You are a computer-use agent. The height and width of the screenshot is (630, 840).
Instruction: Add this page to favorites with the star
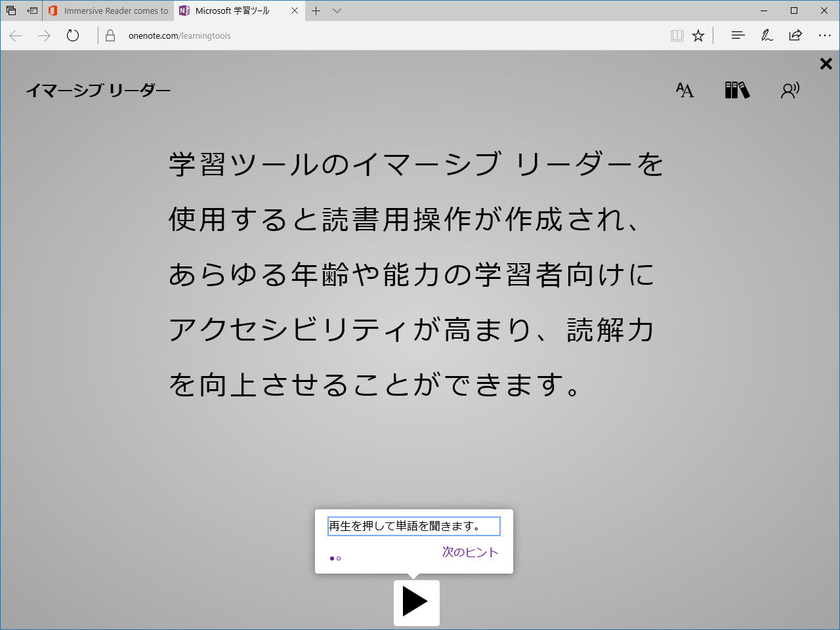pyautogui.click(x=698, y=35)
